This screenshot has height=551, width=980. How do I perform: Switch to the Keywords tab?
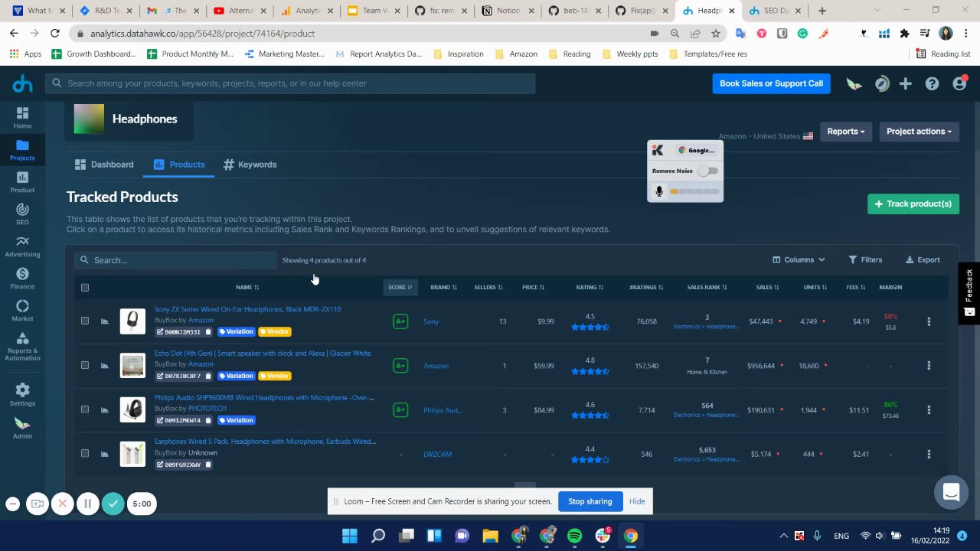point(250,165)
